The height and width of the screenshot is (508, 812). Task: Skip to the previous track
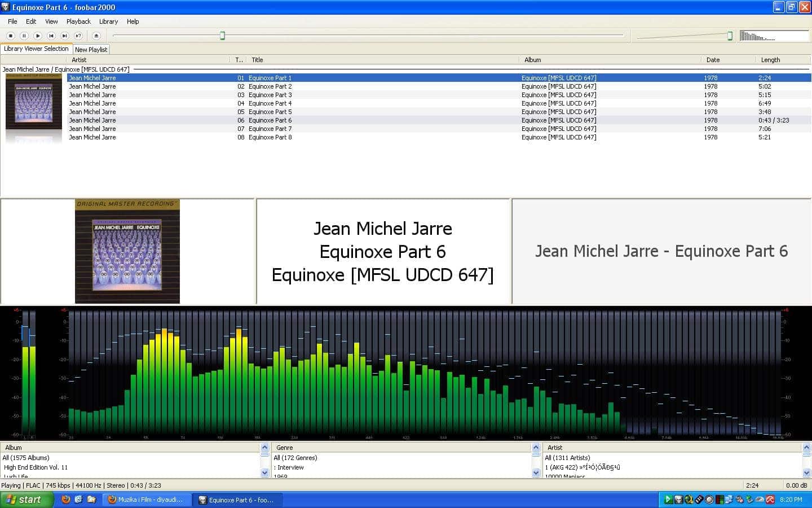51,36
